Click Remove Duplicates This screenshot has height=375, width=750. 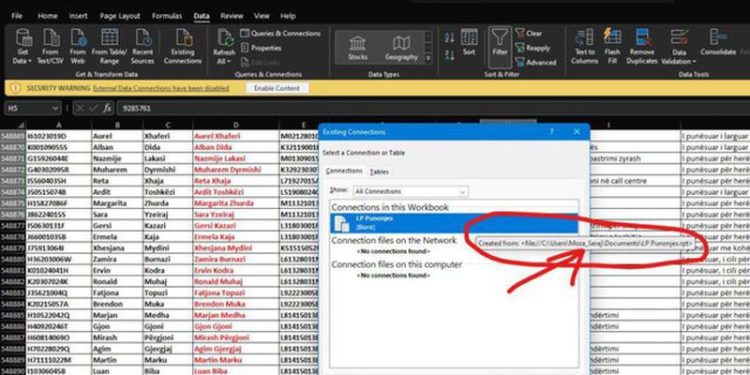click(642, 47)
